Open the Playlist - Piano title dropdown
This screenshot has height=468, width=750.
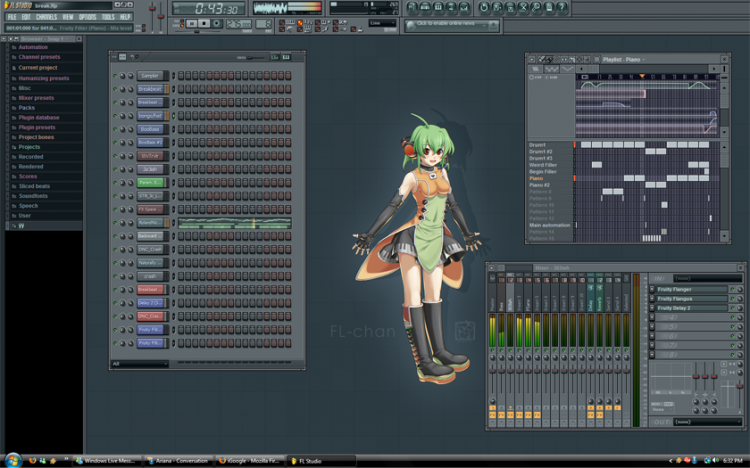[623, 59]
